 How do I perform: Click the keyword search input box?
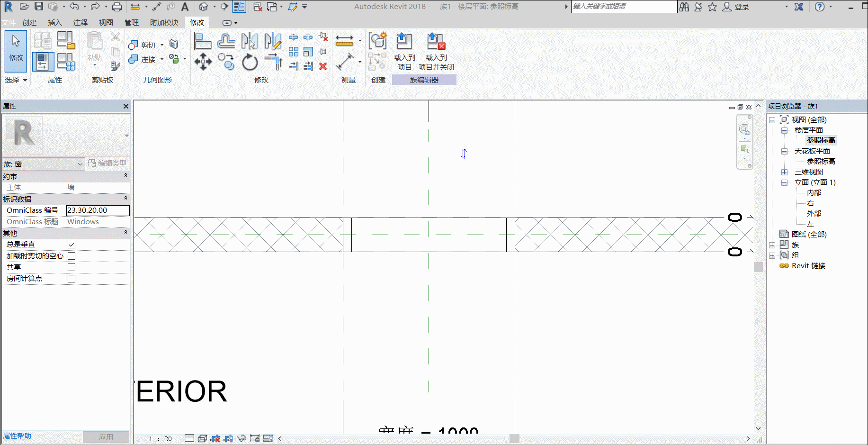pos(624,7)
